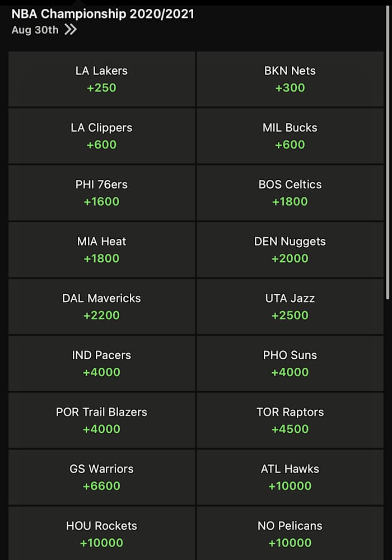Select DEN Nuggets at +2000
392x560 pixels.
click(290, 249)
